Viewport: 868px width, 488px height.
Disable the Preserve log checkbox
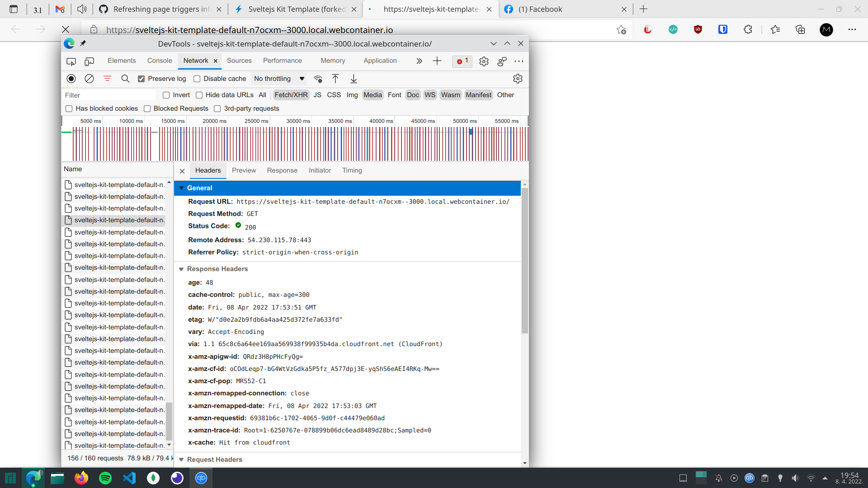(142, 79)
